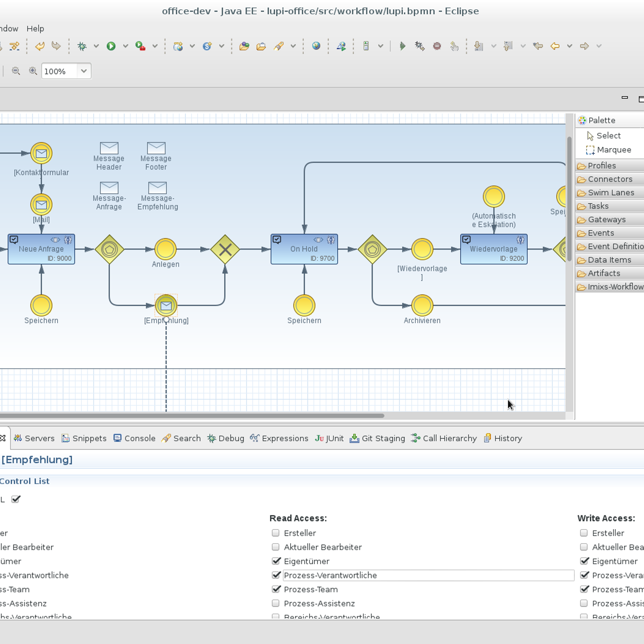Expand the Tasks palette drawer
Image resolution: width=644 pixels, height=644 pixels.
pos(610,206)
